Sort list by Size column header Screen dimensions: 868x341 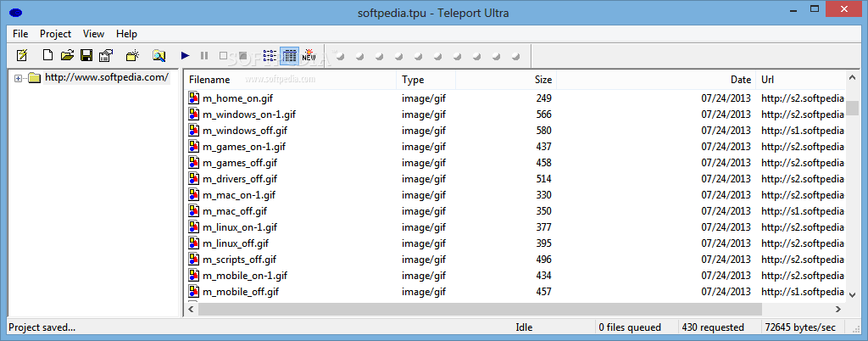[x=506, y=80]
